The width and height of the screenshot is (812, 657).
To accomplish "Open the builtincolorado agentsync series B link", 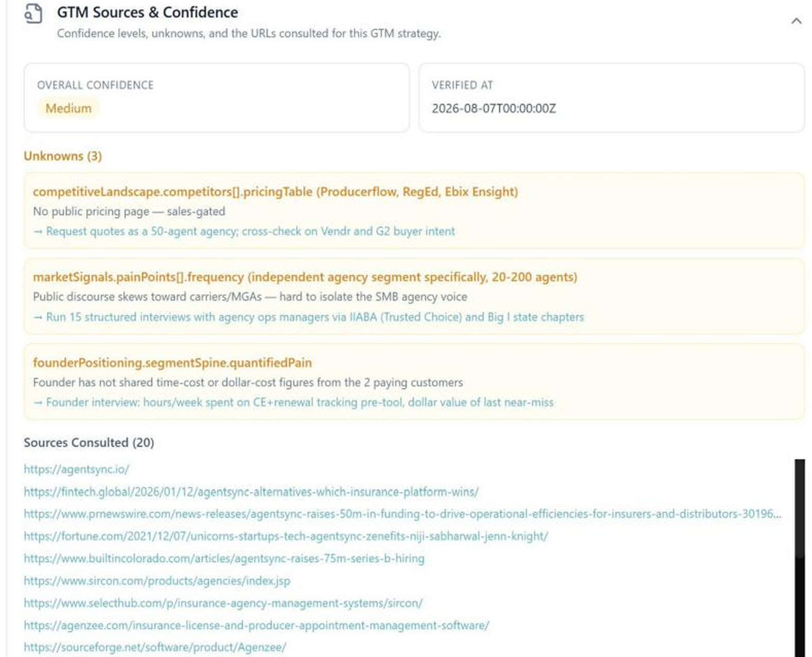I will (224, 558).
